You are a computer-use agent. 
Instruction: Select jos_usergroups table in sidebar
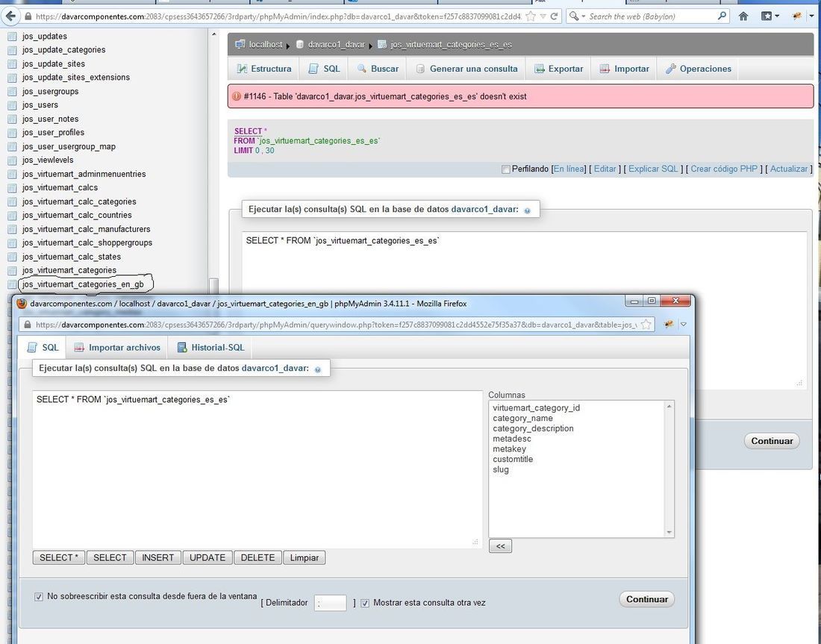(50, 91)
